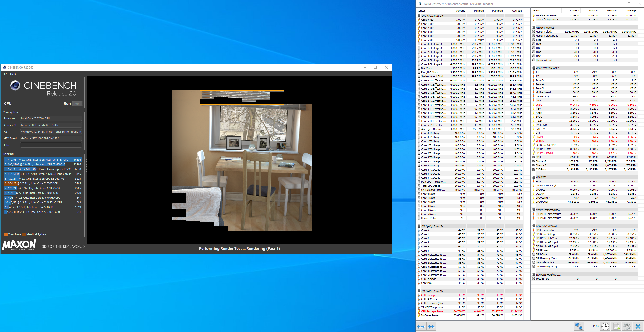Select GPU [#0] NVIDIA sensor group header
Viewport: 644px width, 332px height.
(548, 226)
